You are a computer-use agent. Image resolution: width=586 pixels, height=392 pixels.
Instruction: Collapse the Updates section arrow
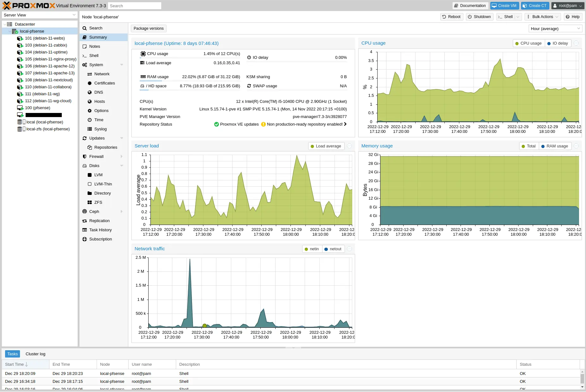(122, 138)
